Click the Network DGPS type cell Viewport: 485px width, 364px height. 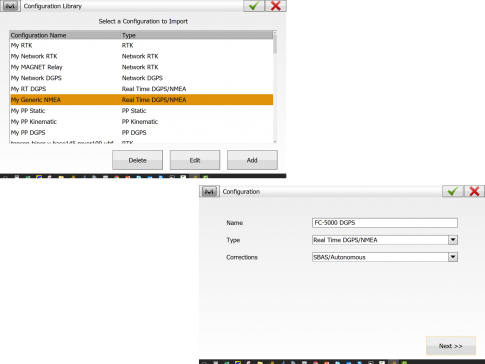point(142,78)
